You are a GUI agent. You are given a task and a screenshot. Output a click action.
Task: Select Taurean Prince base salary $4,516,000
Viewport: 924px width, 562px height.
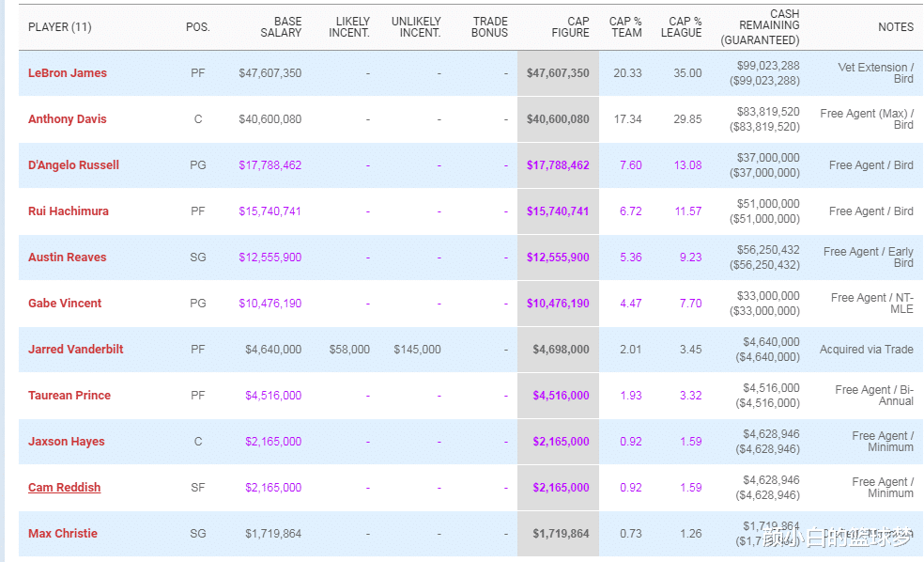coord(273,395)
